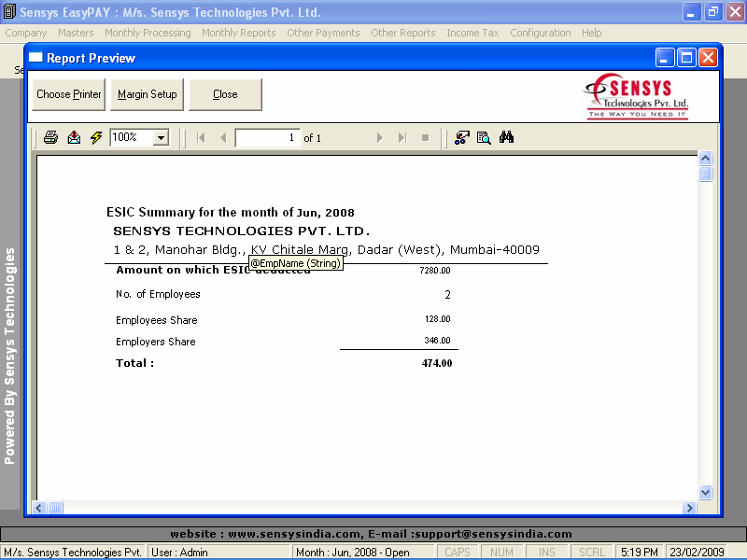Click the 474.00 total value
Viewport: 747px width, 560px height.
(x=437, y=363)
